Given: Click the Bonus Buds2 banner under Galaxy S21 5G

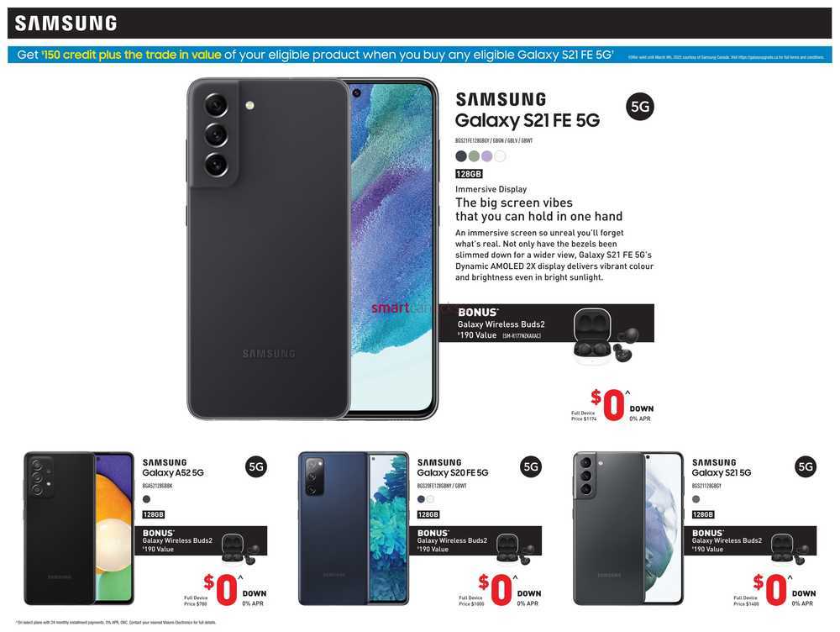Looking at the screenshot, I should point(750,541).
